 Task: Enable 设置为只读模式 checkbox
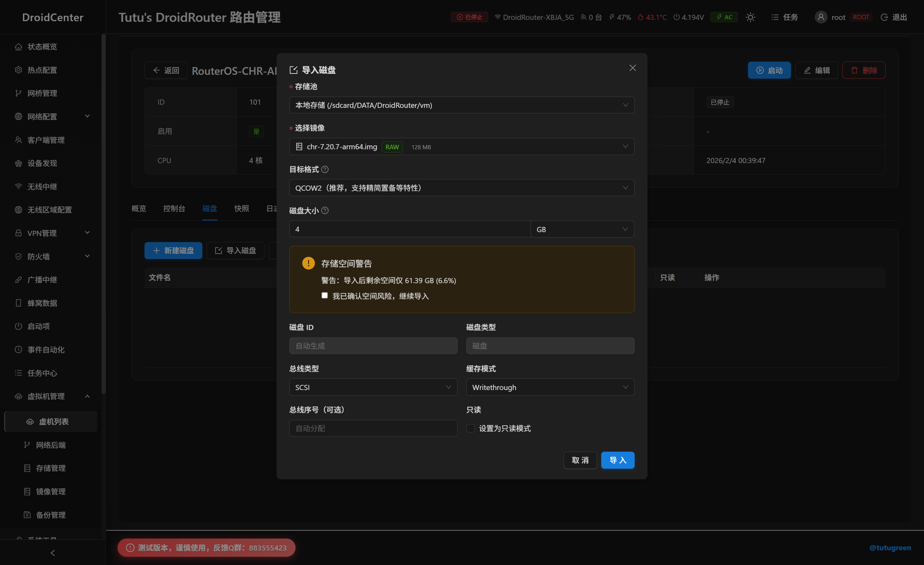[470, 428]
